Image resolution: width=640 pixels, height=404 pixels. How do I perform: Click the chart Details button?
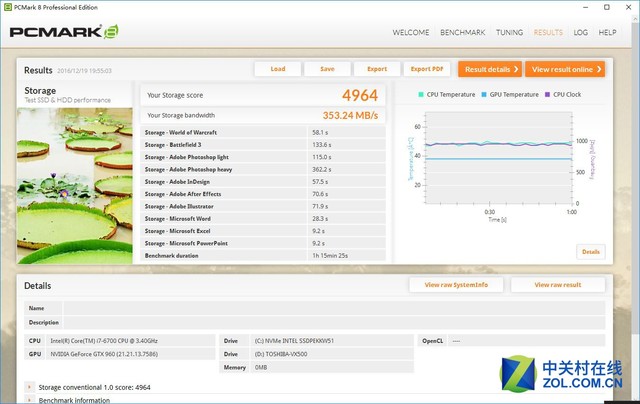point(591,252)
